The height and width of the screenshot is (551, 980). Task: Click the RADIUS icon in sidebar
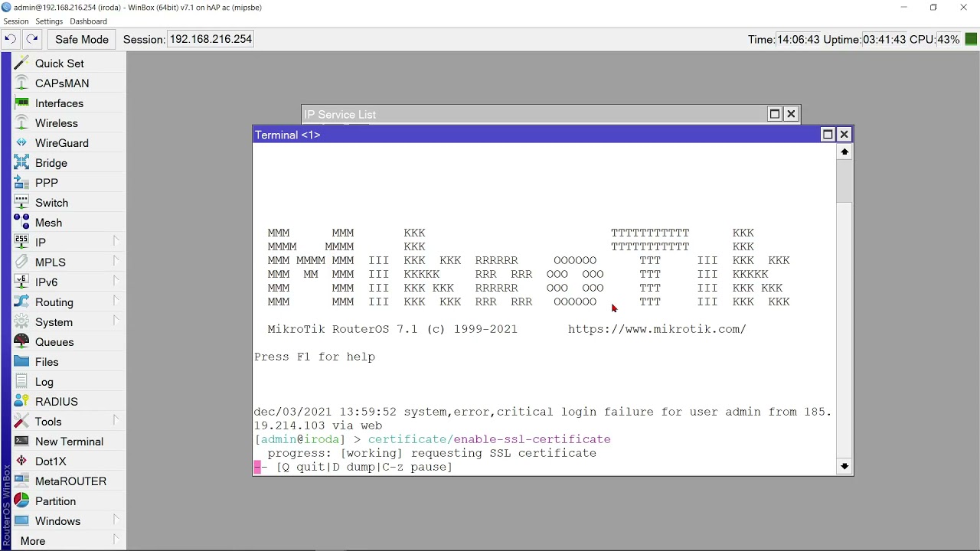click(21, 402)
